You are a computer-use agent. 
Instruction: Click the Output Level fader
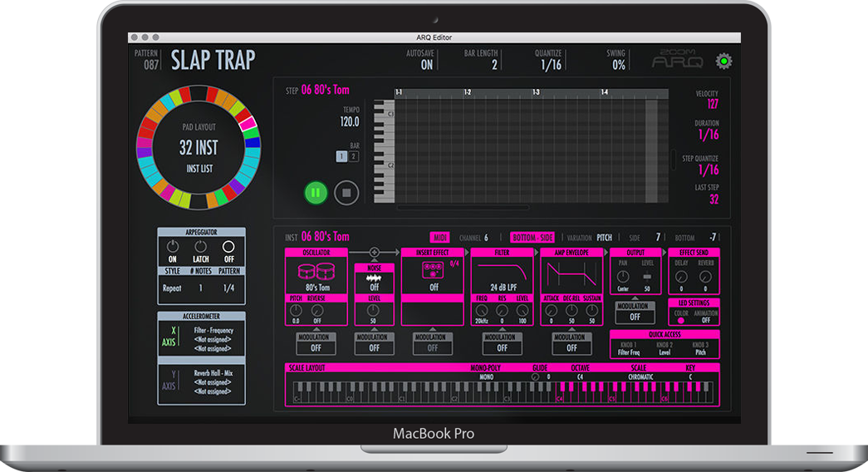coord(647,276)
